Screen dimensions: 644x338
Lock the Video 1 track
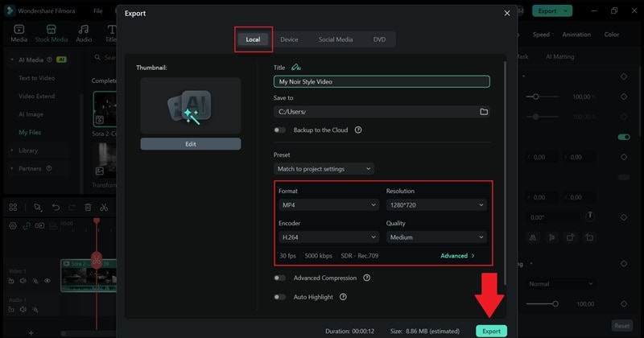click(11, 281)
